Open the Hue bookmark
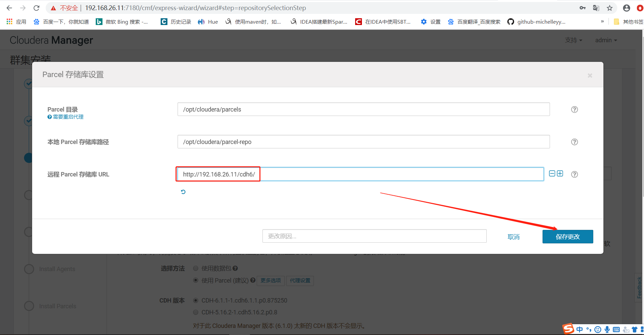The image size is (644, 335). click(208, 22)
